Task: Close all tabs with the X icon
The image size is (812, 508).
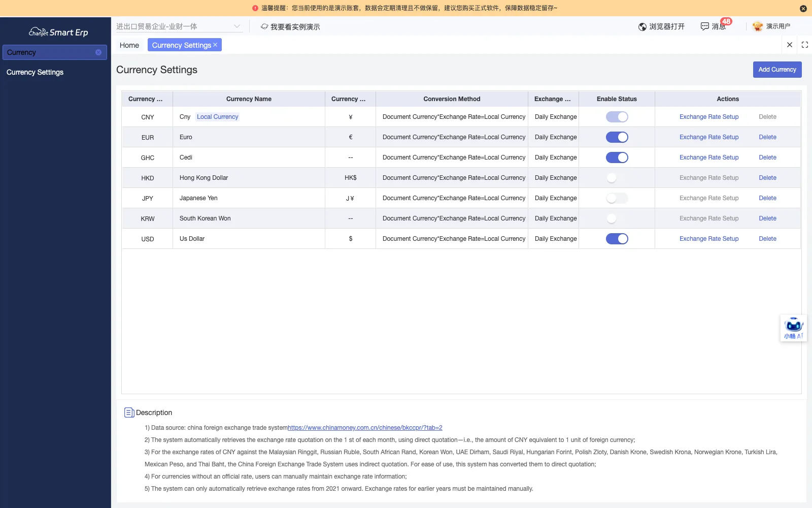Action: [790, 45]
